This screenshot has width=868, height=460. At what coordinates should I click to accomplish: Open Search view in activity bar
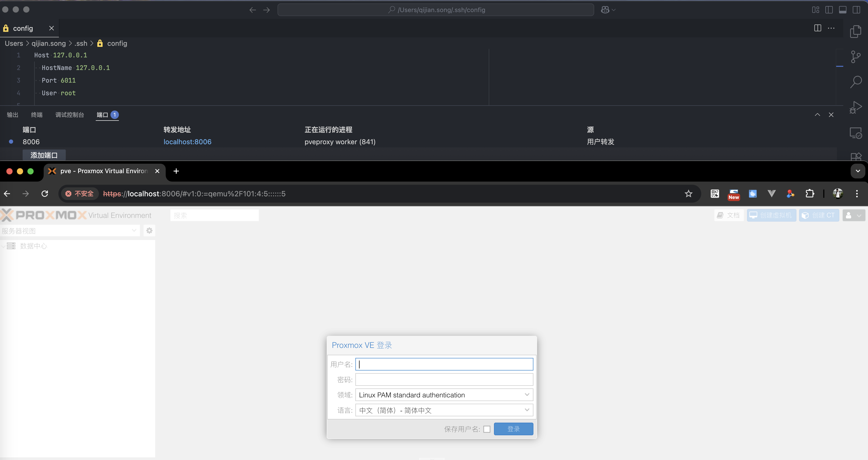tap(856, 82)
